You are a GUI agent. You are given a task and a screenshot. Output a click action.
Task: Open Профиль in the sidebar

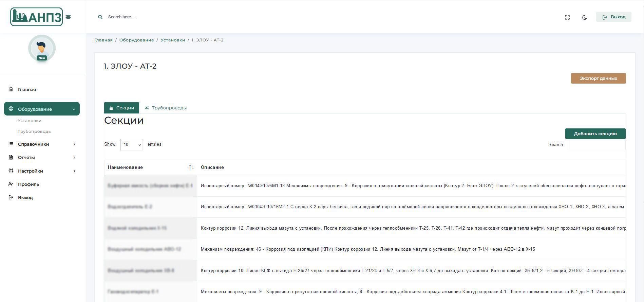tap(29, 184)
